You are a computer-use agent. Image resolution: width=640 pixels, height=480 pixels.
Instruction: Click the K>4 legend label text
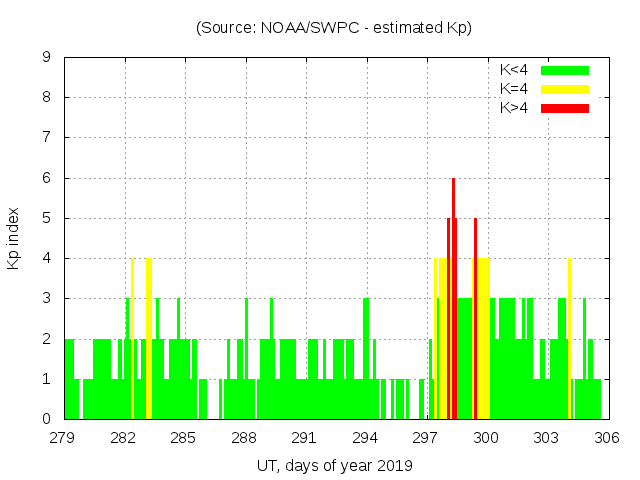516,108
